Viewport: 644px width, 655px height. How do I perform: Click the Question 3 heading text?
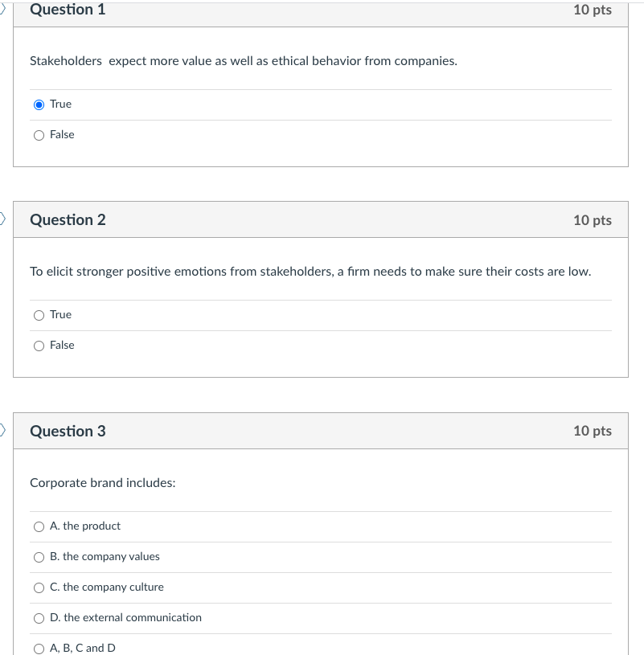[x=68, y=431]
